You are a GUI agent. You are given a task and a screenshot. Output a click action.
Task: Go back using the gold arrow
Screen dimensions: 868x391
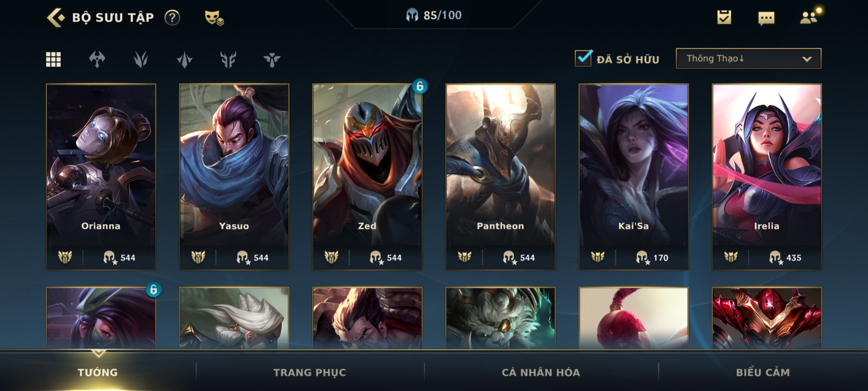pos(56,17)
